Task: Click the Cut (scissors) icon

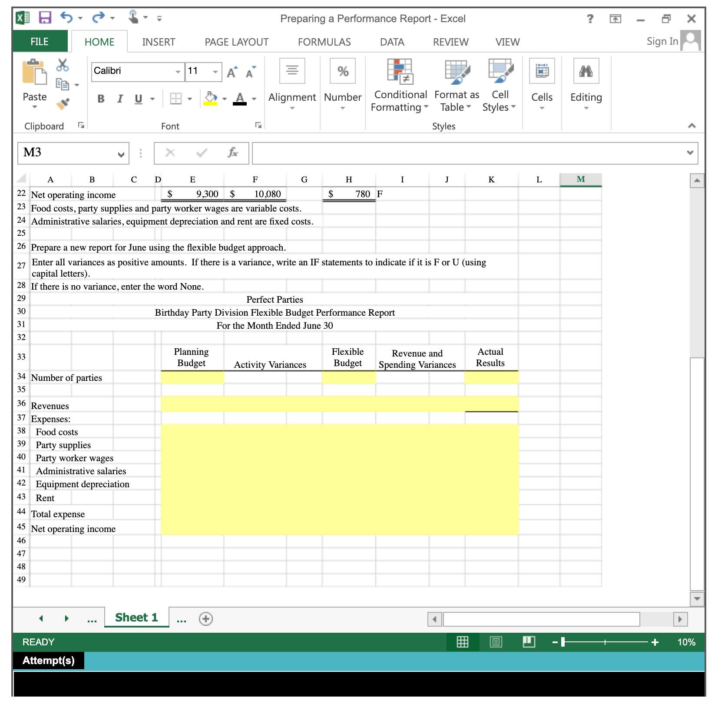Action: 63,65
